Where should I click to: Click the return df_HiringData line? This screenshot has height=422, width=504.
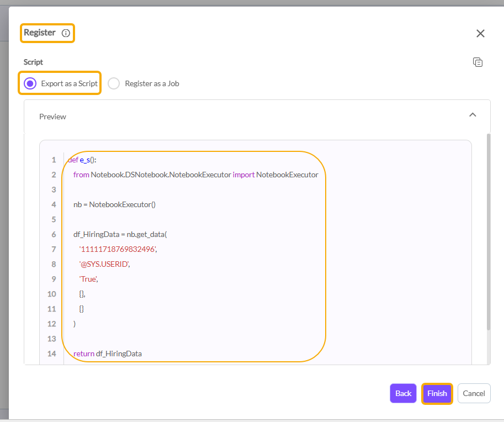(107, 354)
